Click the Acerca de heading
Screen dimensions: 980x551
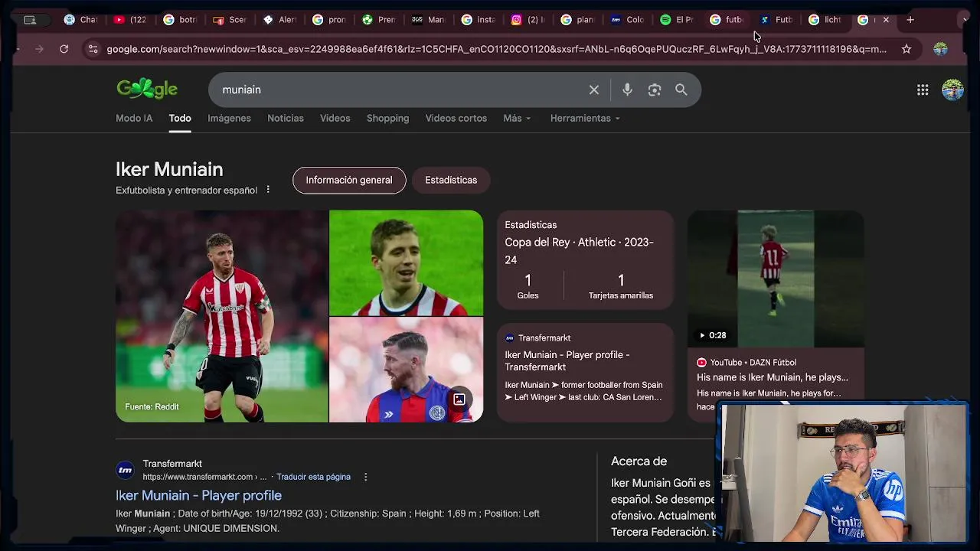pos(639,461)
